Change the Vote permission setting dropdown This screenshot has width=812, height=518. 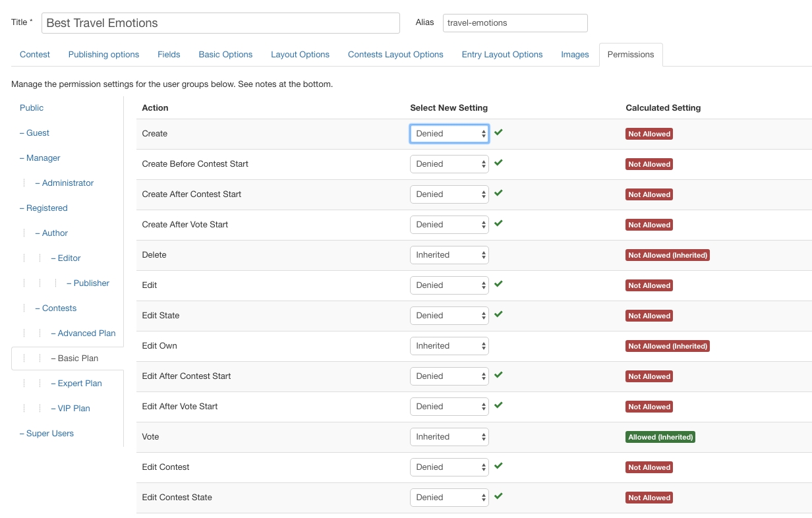(449, 437)
